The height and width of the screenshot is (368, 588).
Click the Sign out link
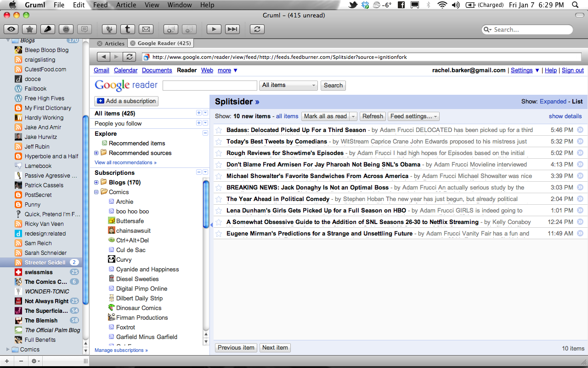tap(573, 70)
